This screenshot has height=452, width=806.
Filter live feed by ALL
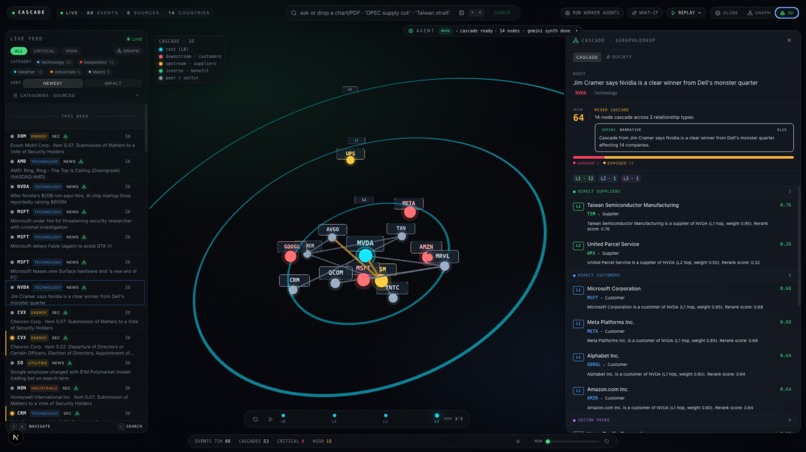(x=19, y=51)
